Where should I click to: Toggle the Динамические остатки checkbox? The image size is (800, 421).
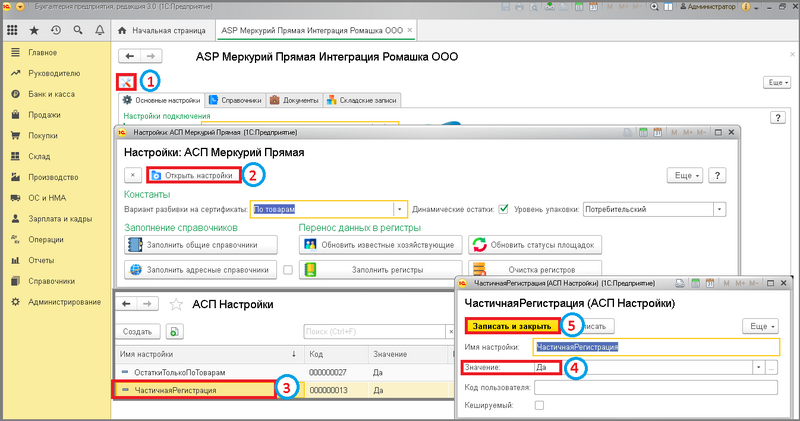(503, 209)
